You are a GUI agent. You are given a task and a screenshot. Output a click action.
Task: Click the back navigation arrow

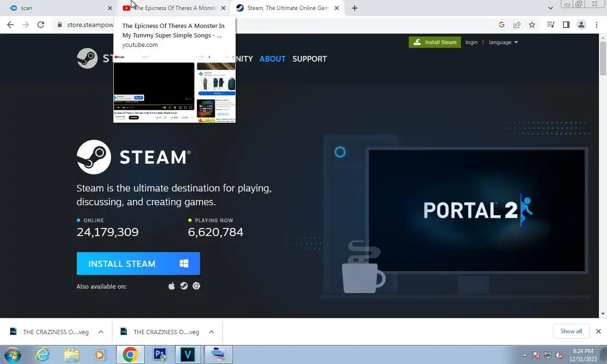click(x=10, y=25)
